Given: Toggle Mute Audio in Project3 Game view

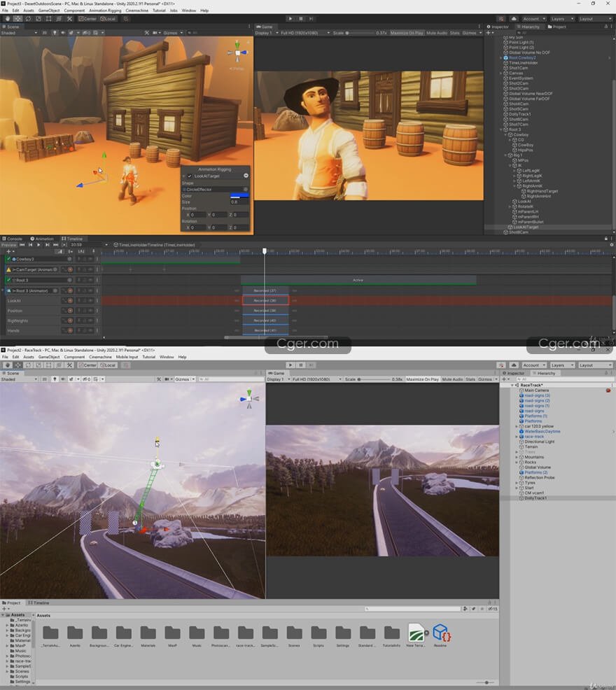Looking at the screenshot, I should 437,33.
